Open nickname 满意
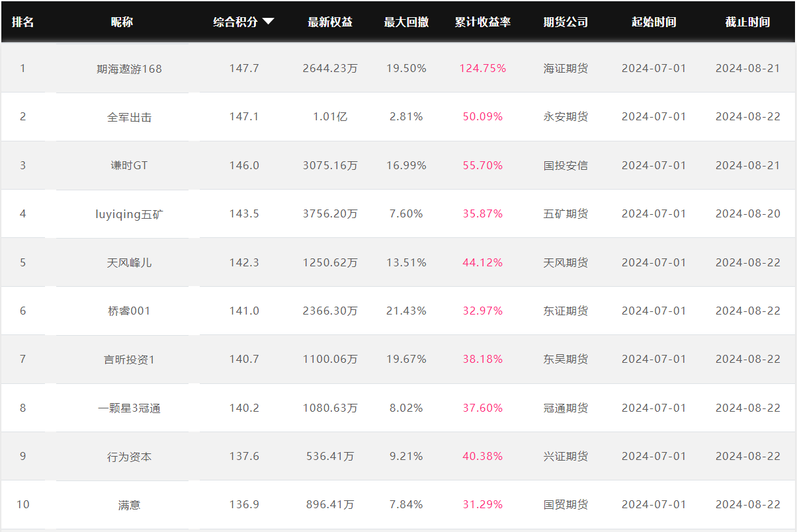 coord(129,505)
